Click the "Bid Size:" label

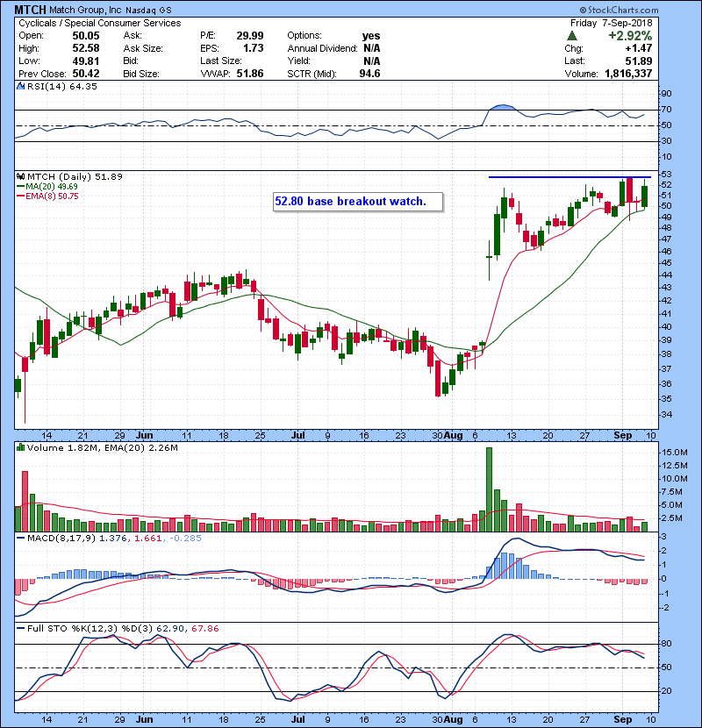click(x=141, y=74)
